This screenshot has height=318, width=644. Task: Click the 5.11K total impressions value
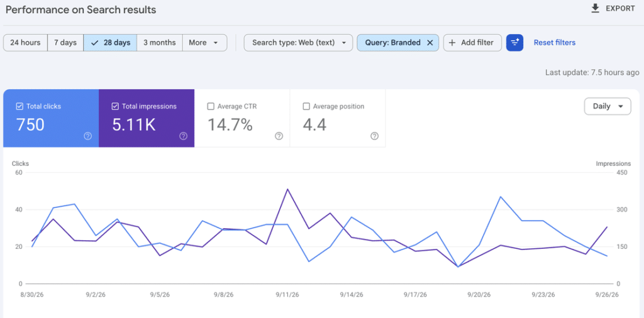[134, 124]
